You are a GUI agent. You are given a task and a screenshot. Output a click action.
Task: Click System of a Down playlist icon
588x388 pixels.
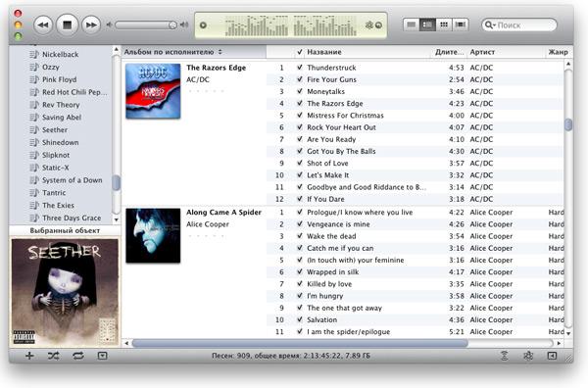pos(34,180)
